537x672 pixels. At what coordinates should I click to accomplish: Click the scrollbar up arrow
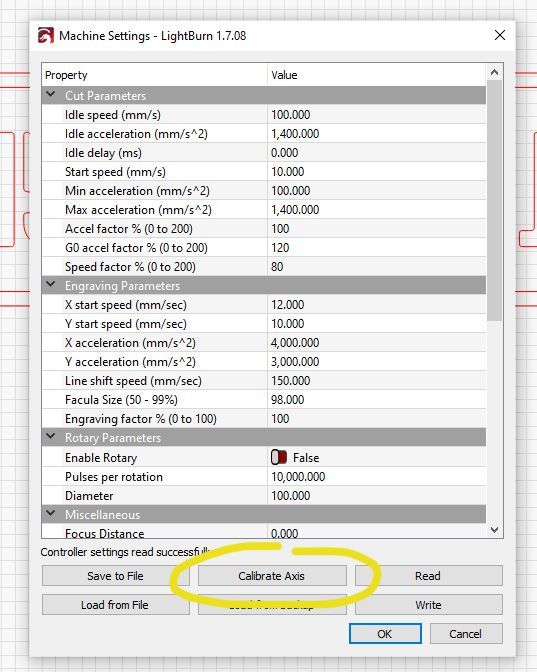[495, 72]
